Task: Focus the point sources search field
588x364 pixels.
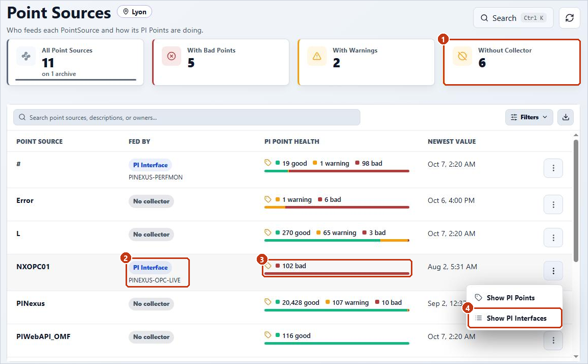Action: (187, 117)
